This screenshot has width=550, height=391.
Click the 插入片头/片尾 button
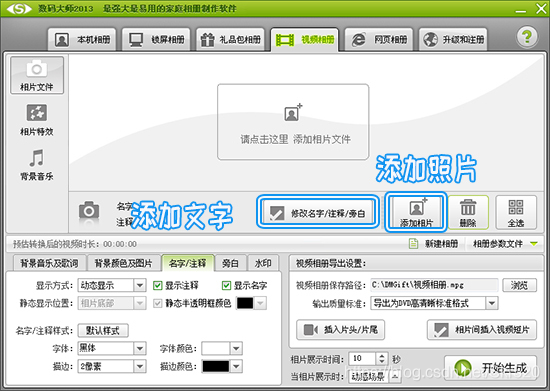[x=340, y=330]
